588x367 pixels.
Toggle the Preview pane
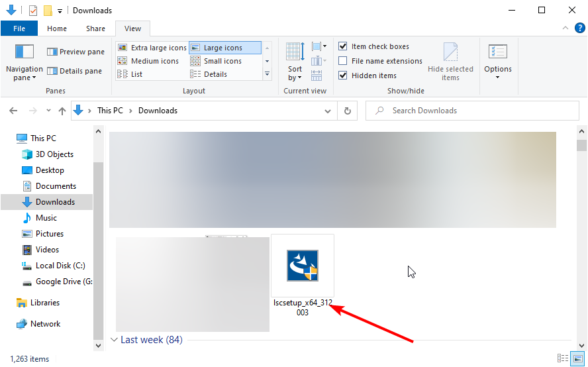(75, 52)
